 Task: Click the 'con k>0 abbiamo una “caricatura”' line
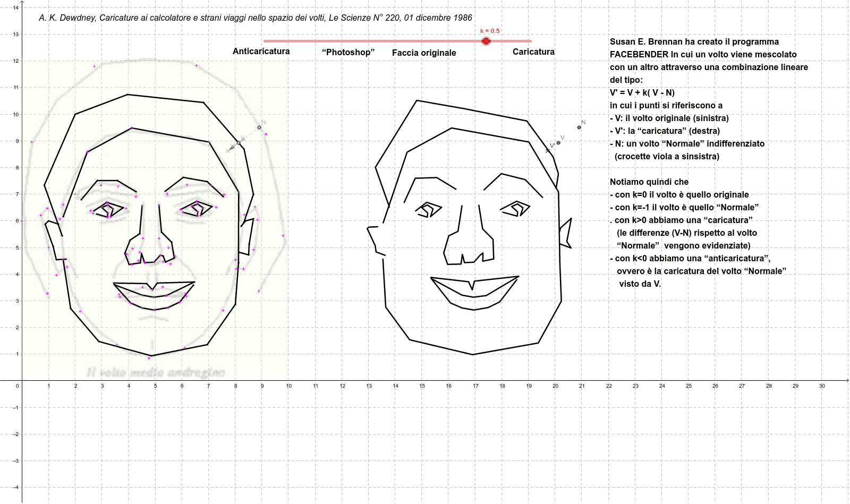[682, 220]
